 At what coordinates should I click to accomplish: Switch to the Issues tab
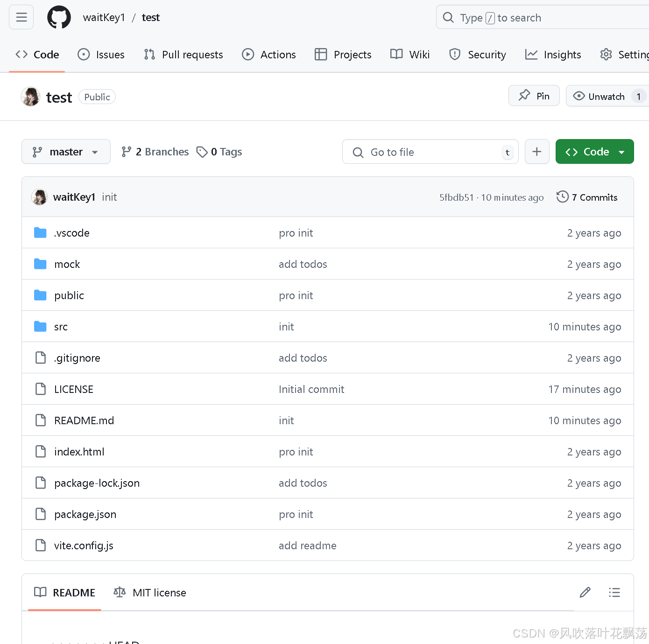pyautogui.click(x=101, y=55)
